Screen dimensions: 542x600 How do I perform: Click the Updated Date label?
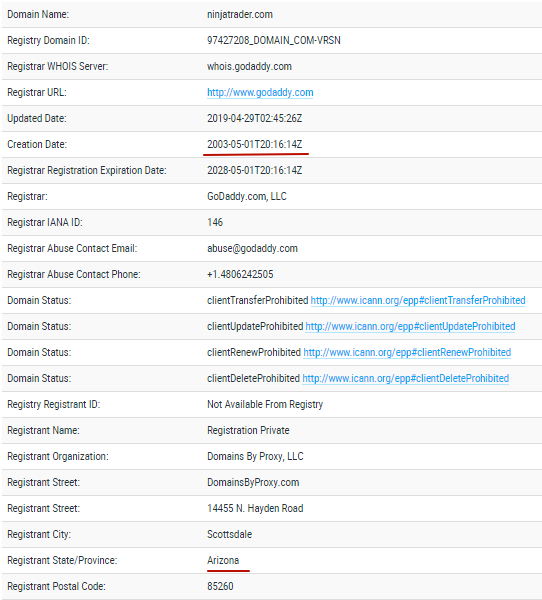coord(37,118)
